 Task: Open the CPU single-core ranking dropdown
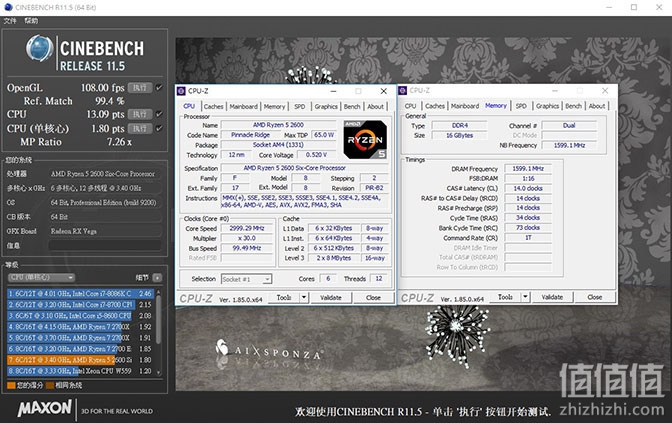click(41, 277)
